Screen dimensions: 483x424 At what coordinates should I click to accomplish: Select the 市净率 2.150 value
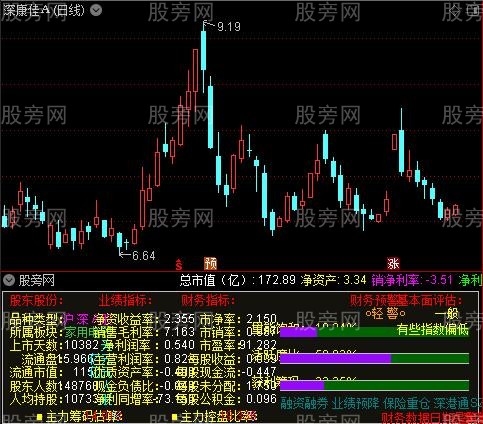[x=262, y=319]
